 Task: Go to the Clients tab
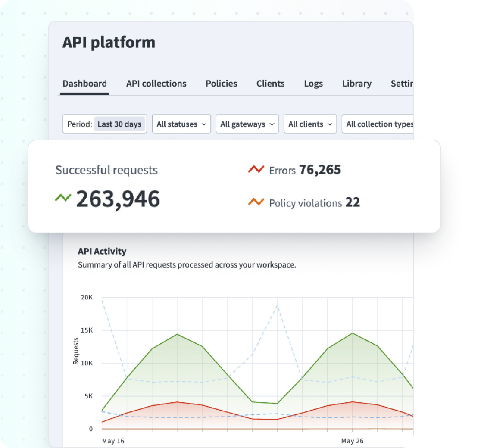[270, 84]
